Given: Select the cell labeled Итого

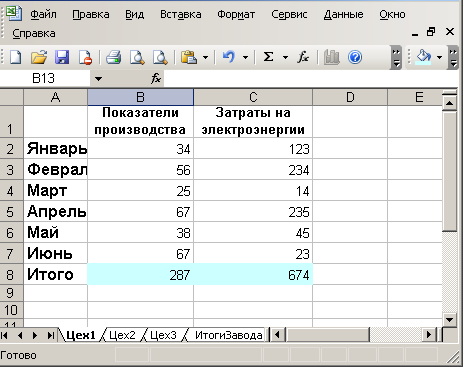Looking at the screenshot, I should (56, 274).
